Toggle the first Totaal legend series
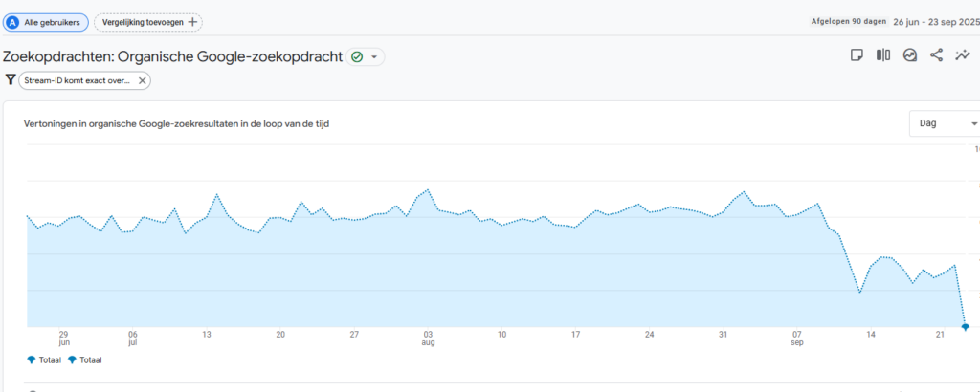 (45, 360)
